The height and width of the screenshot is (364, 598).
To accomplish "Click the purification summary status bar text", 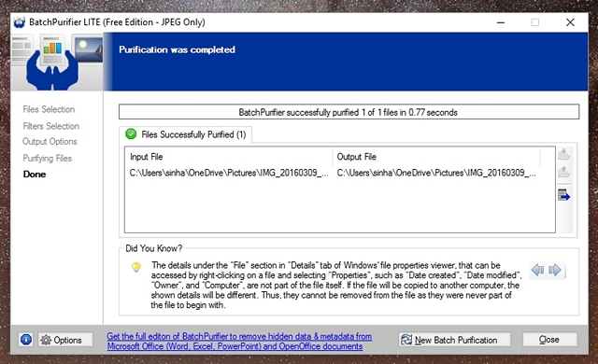I will point(349,112).
